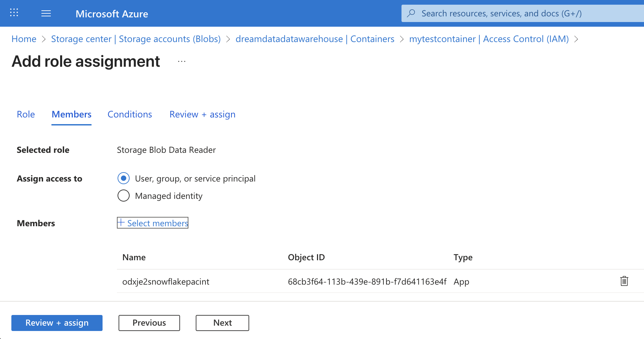
Task: Click the search magnifier icon
Action: click(411, 13)
